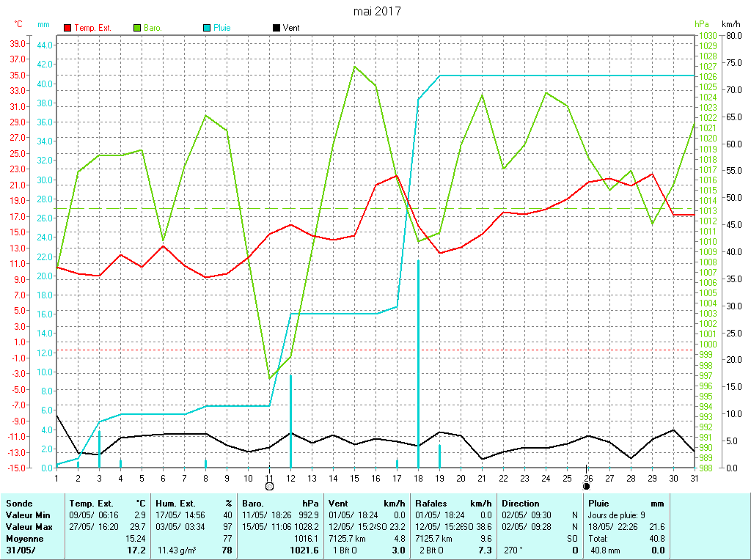Click the cyan Pluie legend swatch

click(207, 28)
